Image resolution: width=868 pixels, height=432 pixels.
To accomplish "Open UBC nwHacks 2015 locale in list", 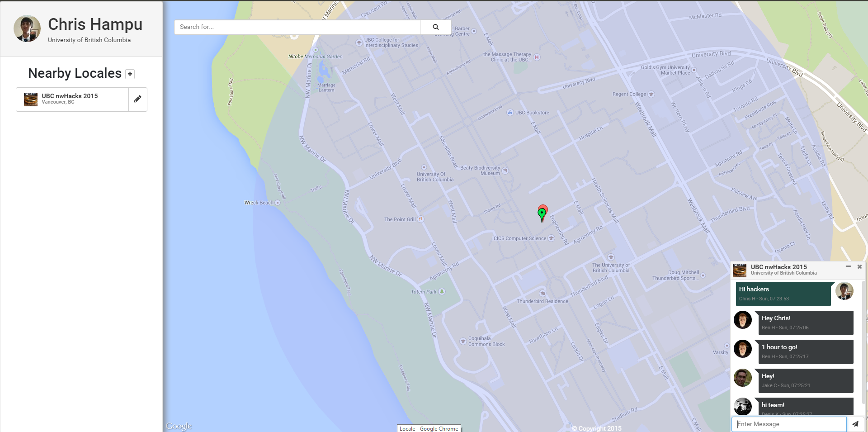I will point(72,99).
